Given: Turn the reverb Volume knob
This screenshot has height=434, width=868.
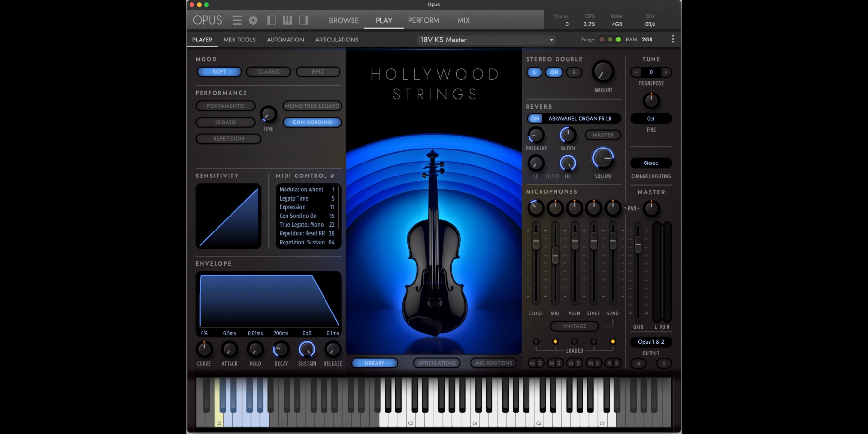Looking at the screenshot, I should pyautogui.click(x=604, y=158).
